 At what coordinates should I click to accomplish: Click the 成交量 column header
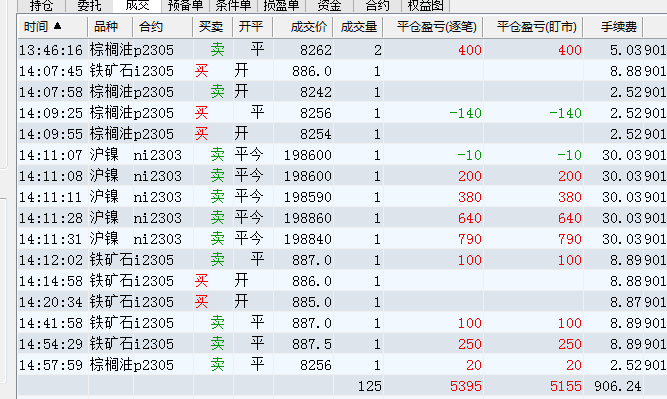click(358, 27)
